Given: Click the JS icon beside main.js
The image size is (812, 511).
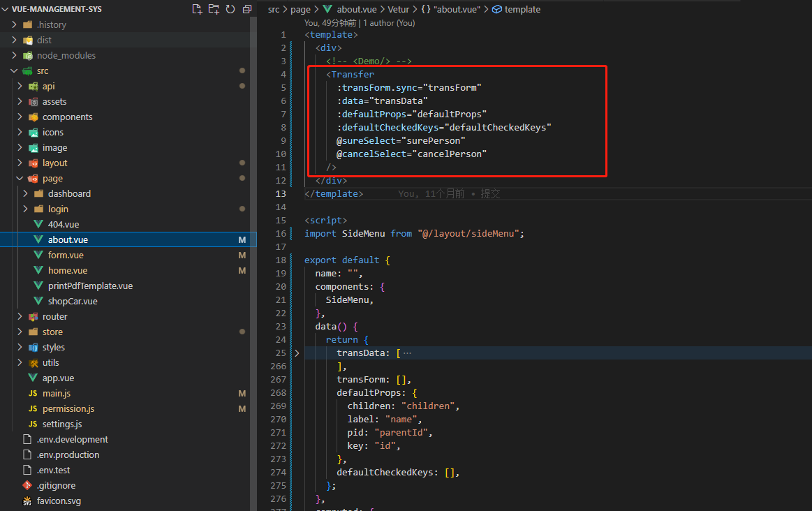Looking at the screenshot, I should point(33,394).
